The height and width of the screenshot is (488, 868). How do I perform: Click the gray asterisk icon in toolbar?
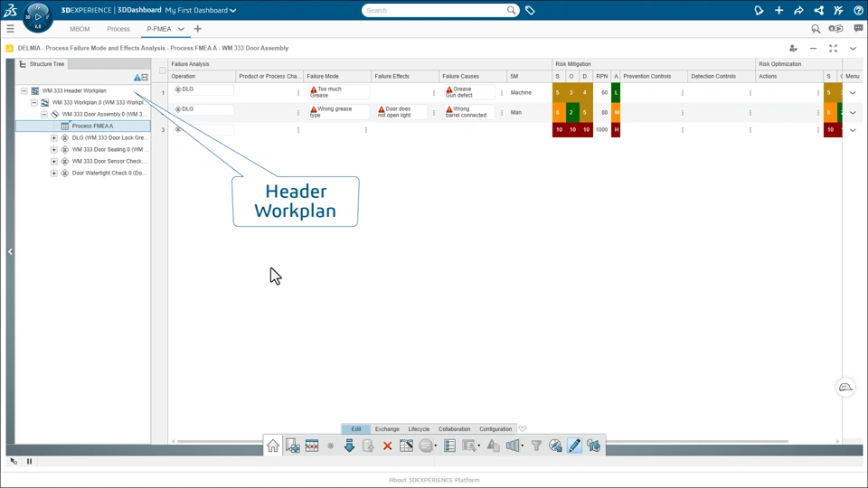coord(331,446)
